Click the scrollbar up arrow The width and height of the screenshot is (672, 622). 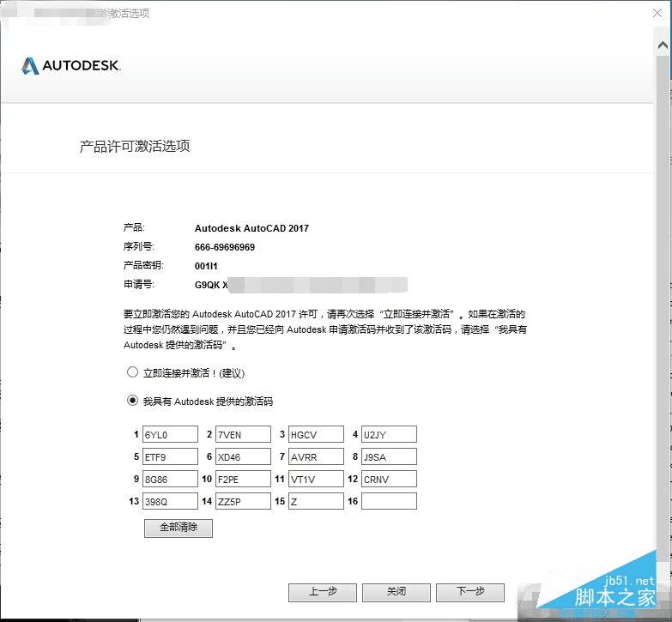point(663,45)
